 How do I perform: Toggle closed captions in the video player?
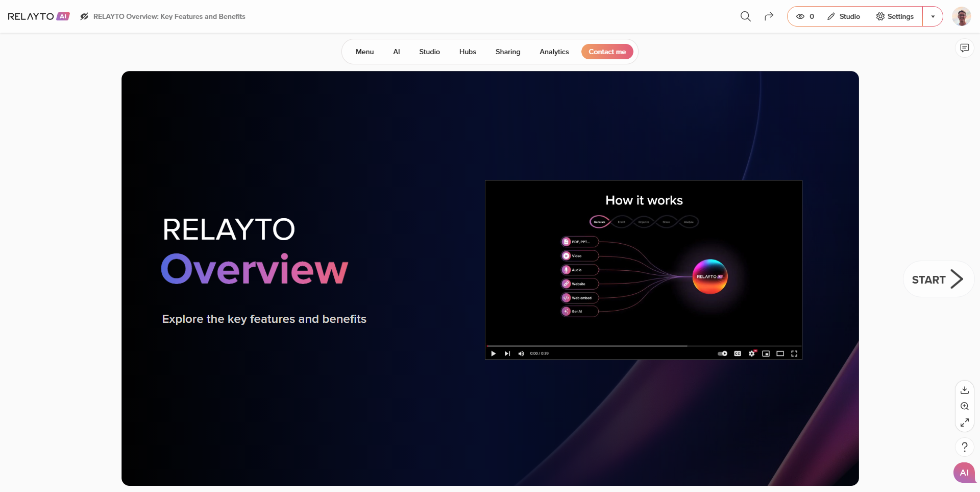click(738, 354)
